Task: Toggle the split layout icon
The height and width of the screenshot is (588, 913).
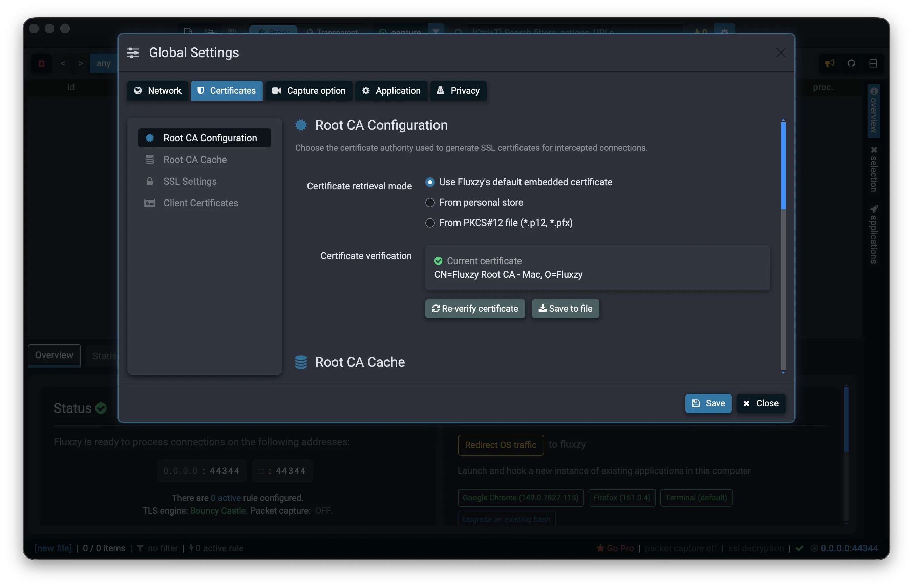Action: point(873,63)
